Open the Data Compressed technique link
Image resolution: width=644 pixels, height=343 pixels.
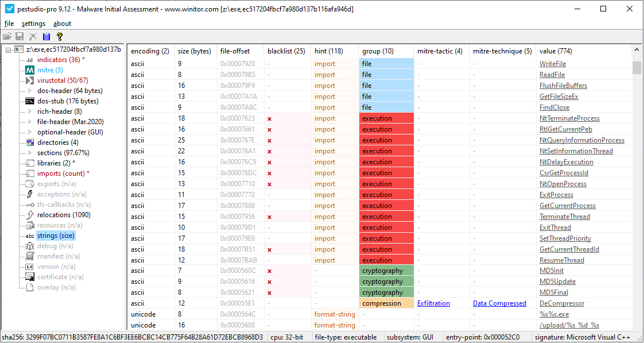click(x=499, y=303)
